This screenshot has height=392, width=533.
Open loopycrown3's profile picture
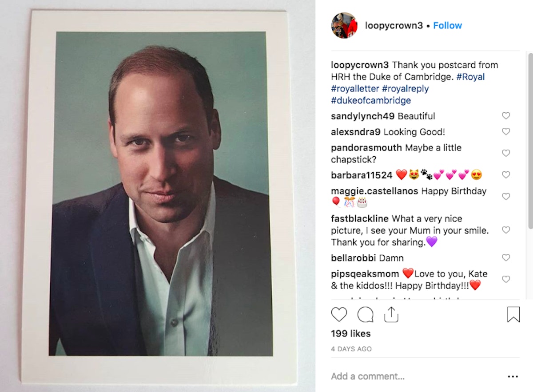(x=344, y=25)
